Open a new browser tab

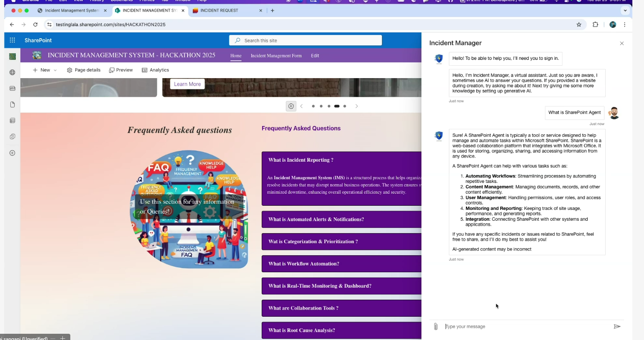pos(272,10)
